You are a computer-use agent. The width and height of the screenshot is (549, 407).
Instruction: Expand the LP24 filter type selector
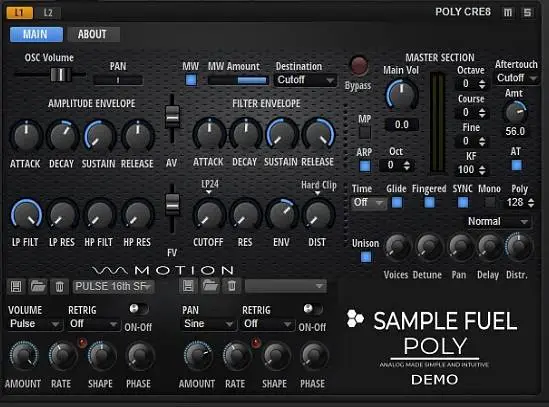(209, 187)
